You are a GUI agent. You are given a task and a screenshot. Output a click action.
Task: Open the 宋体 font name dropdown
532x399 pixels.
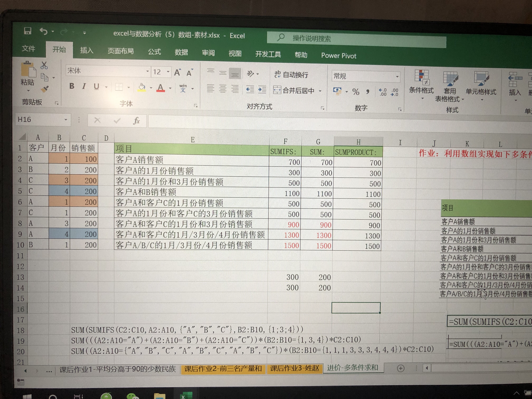pyautogui.click(x=147, y=71)
